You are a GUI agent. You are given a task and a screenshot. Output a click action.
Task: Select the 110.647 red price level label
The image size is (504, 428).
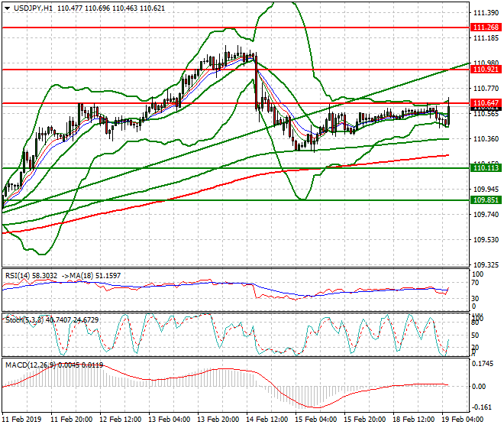486,103
